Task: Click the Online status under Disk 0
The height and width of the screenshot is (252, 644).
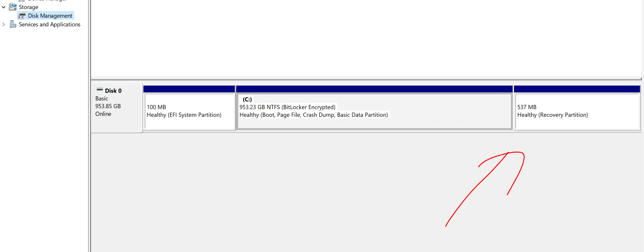Action: point(103,114)
